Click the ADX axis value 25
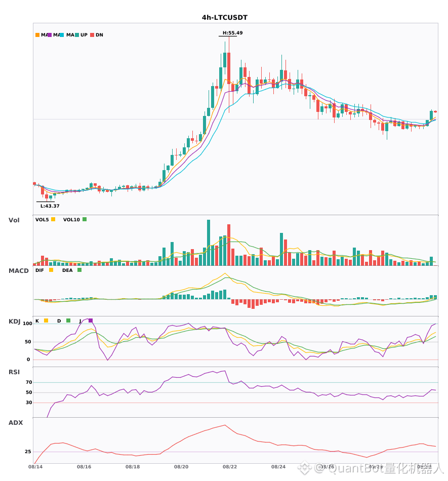Screen dimensions: 448x481 (x=28, y=452)
